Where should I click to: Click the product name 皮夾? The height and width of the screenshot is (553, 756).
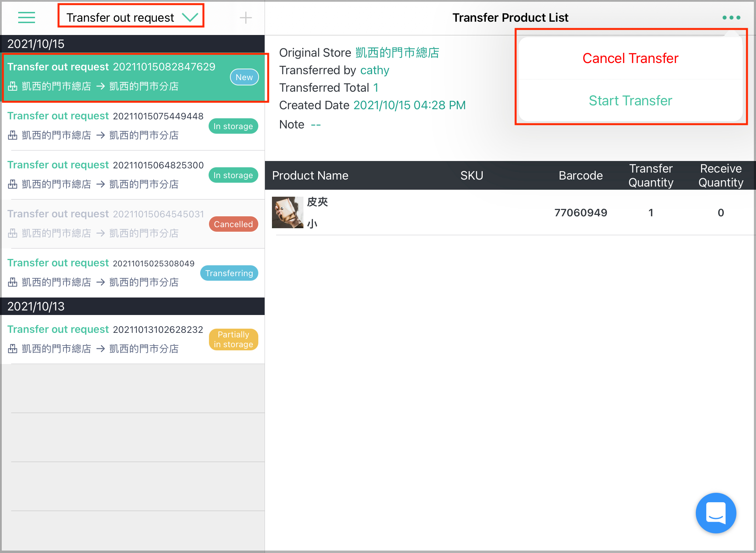click(x=317, y=202)
